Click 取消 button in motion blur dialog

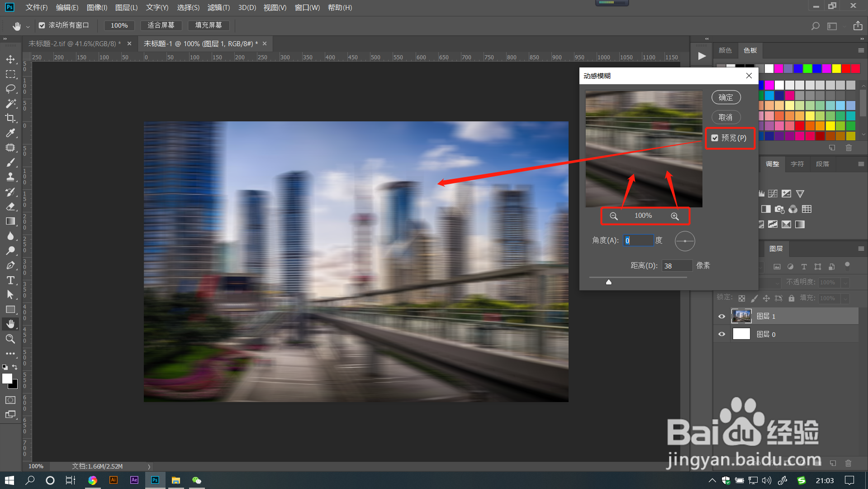(x=726, y=117)
